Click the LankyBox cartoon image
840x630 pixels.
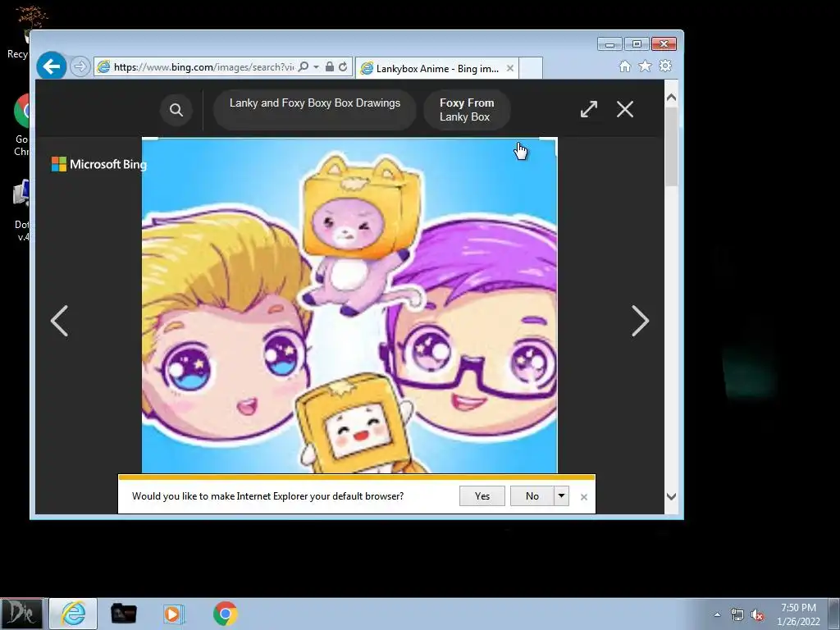[x=349, y=305]
